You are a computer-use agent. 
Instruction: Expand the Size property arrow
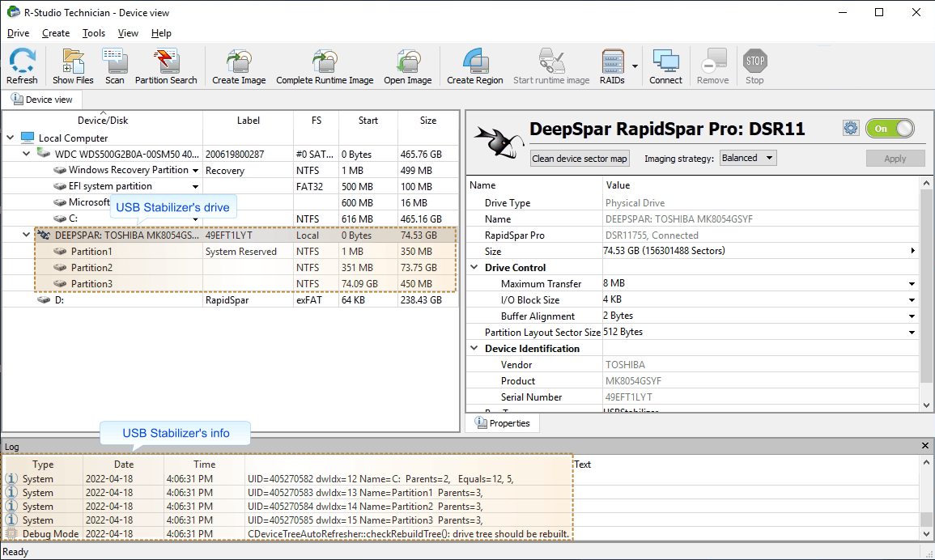[912, 251]
